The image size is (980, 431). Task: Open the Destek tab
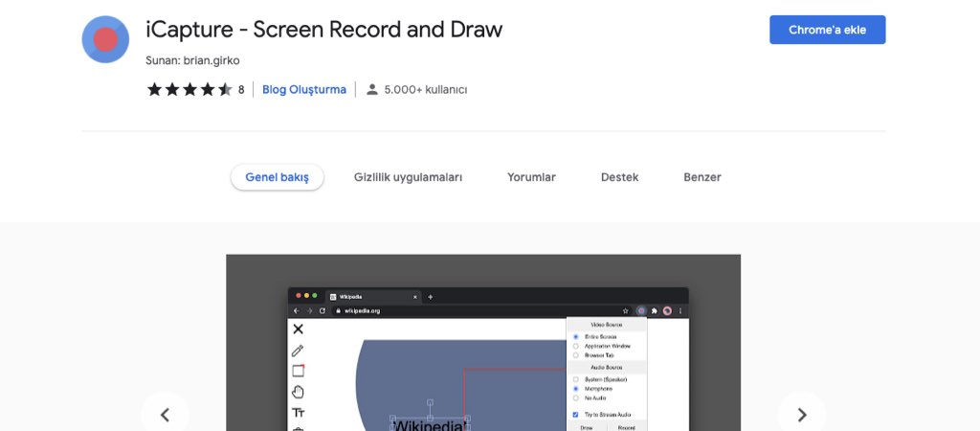click(619, 177)
